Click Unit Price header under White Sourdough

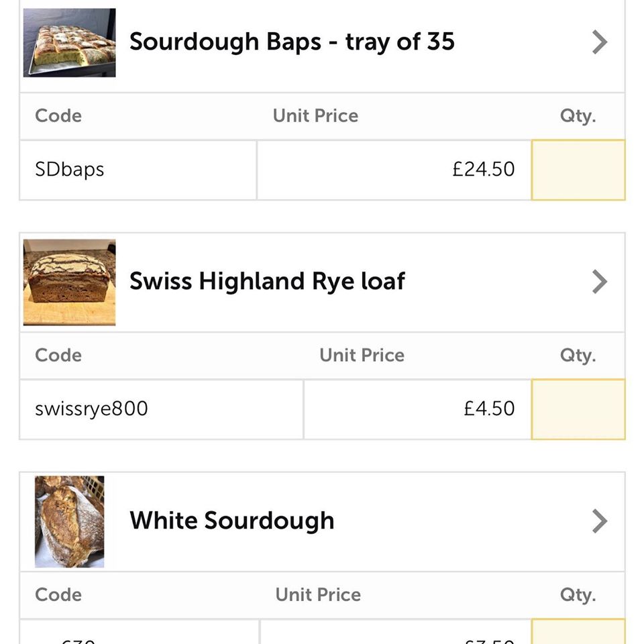(x=318, y=595)
